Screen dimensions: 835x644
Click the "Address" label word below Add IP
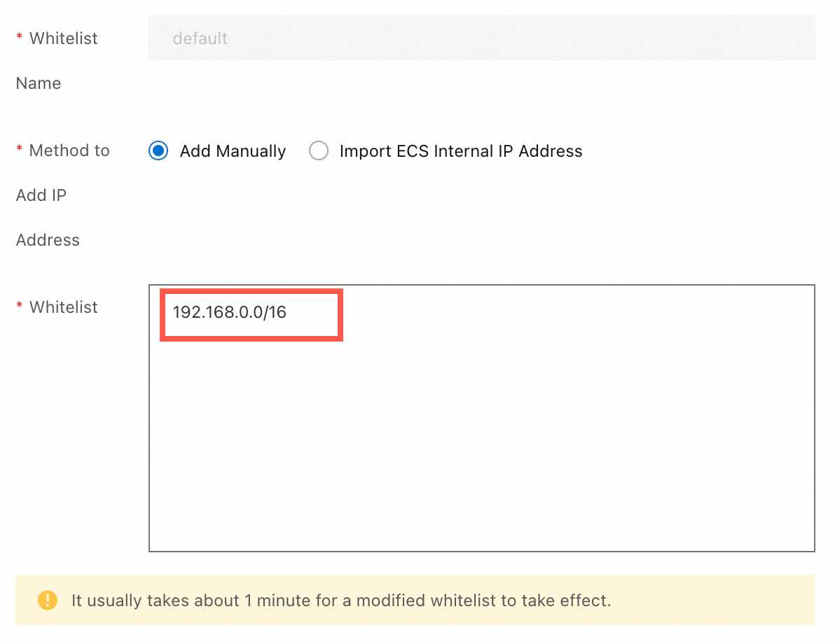tap(48, 240)
